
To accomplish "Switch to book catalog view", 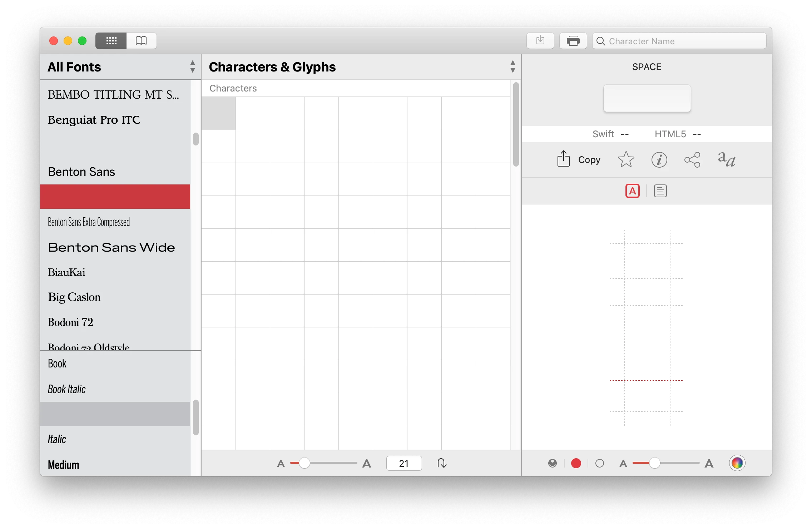I will tap(142, 41).
